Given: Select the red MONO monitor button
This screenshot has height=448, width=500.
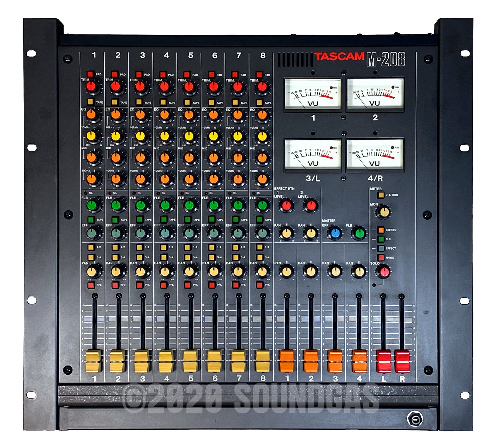Looking at the screenshot, I should [381, 257].
